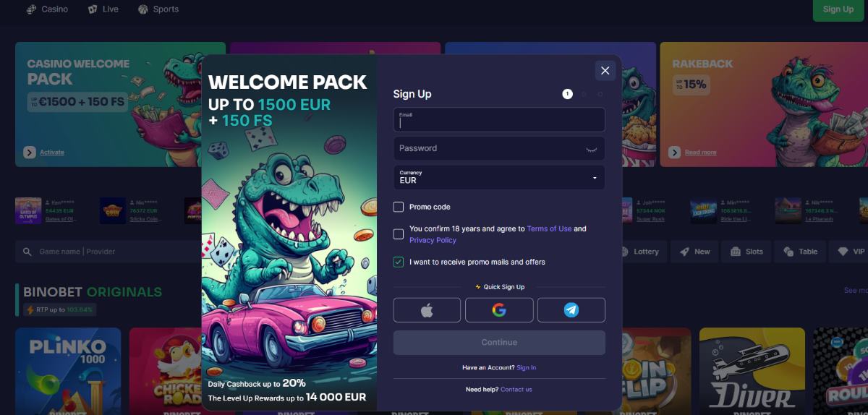Confirm 18 years and terms checkbox
868x415 pixels.
point(399,234)
